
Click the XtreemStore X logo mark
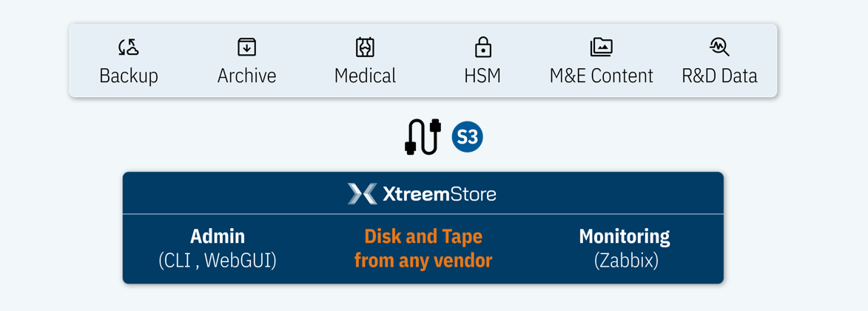tap(363, 193)
